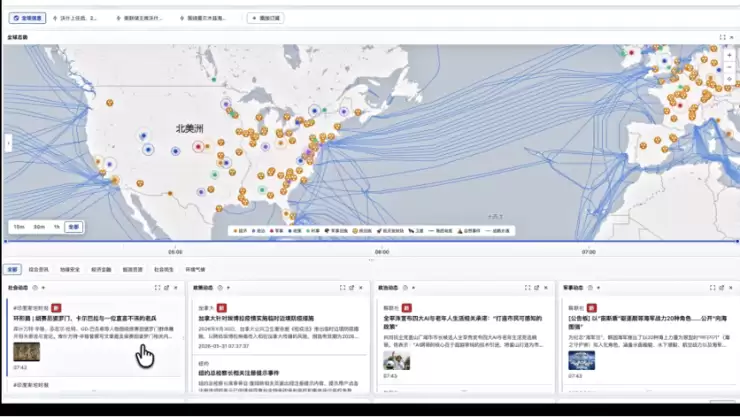Toggle 军事基地 layer in map legend
This screenshot has width=740, height=417.
tap(336, 231)
